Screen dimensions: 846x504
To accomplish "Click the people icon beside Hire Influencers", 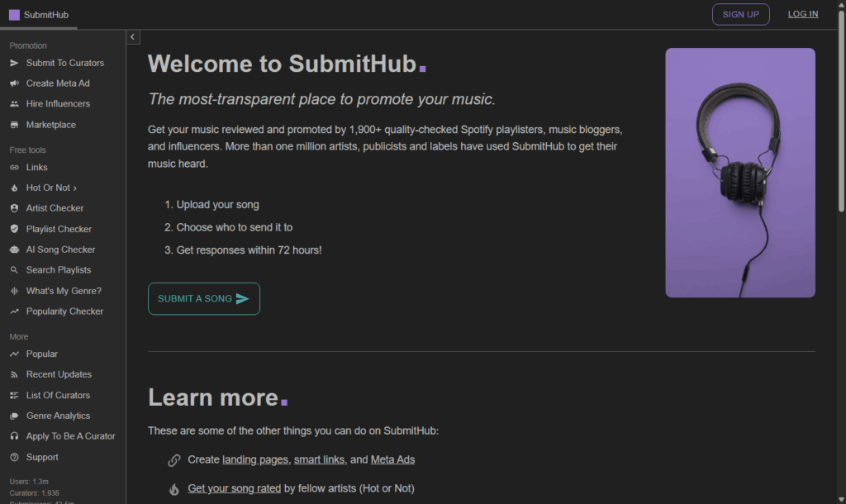I will point(14,103).
